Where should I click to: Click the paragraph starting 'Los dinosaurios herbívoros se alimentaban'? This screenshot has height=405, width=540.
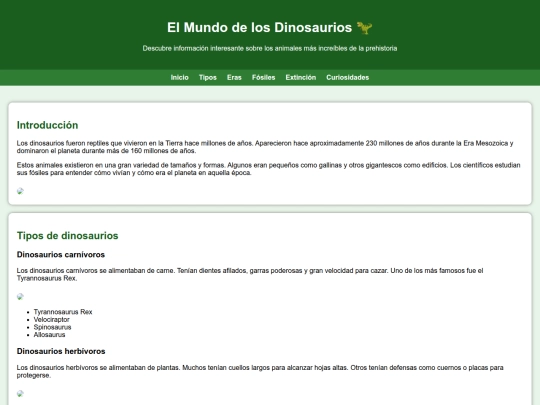tap(260, 371)
